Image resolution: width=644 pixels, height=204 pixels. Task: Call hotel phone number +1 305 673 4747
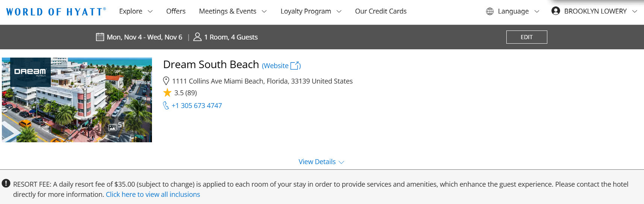(197, 106)
